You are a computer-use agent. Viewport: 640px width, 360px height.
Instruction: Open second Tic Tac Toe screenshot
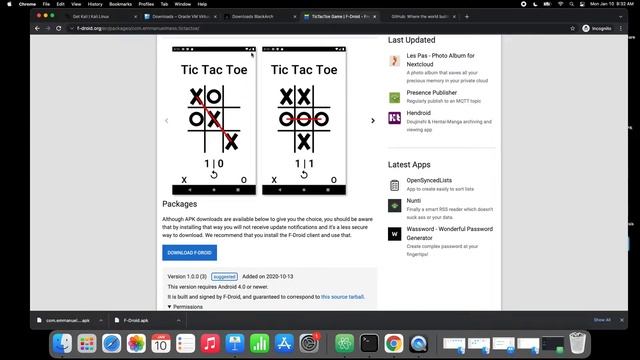[x=304, y=120]
